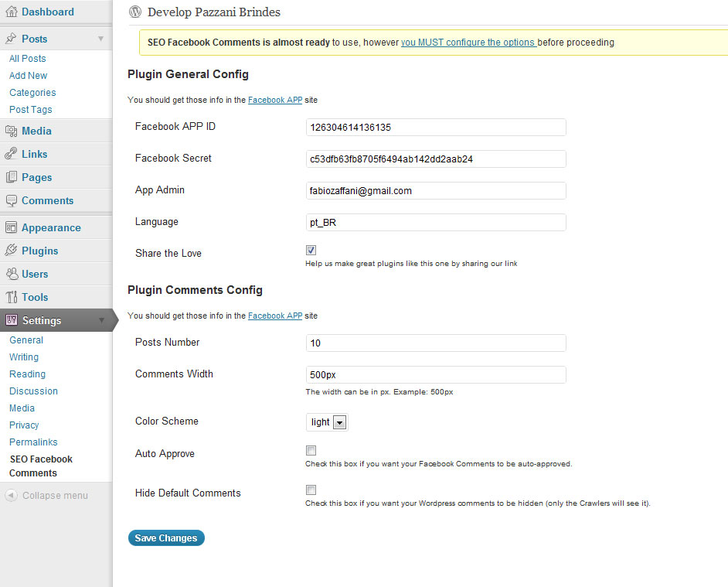This screenshot has height=587, width=728.
Task: Click the Comments bubble icon
Action: [11, 201]
